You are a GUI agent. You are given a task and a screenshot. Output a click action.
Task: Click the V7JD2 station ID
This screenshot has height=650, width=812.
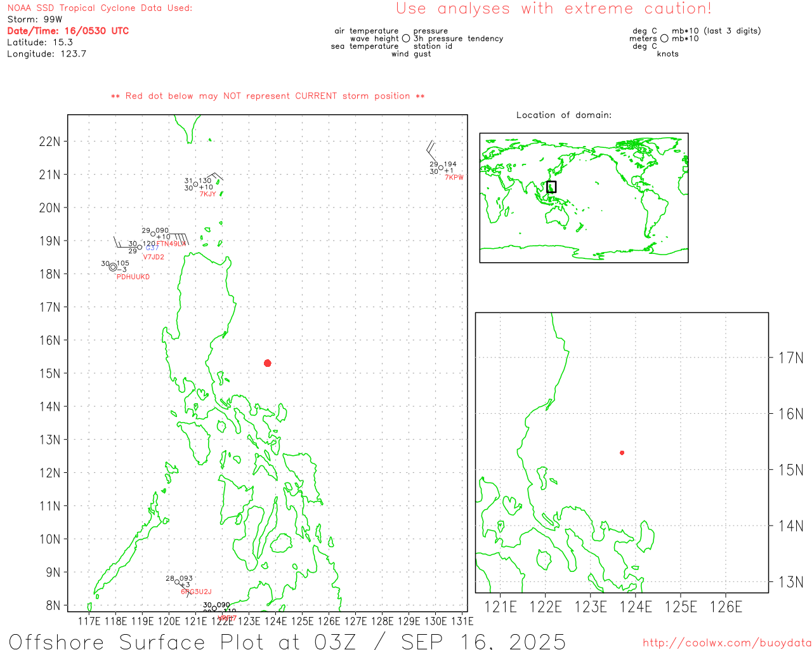(x=154, y=257)
